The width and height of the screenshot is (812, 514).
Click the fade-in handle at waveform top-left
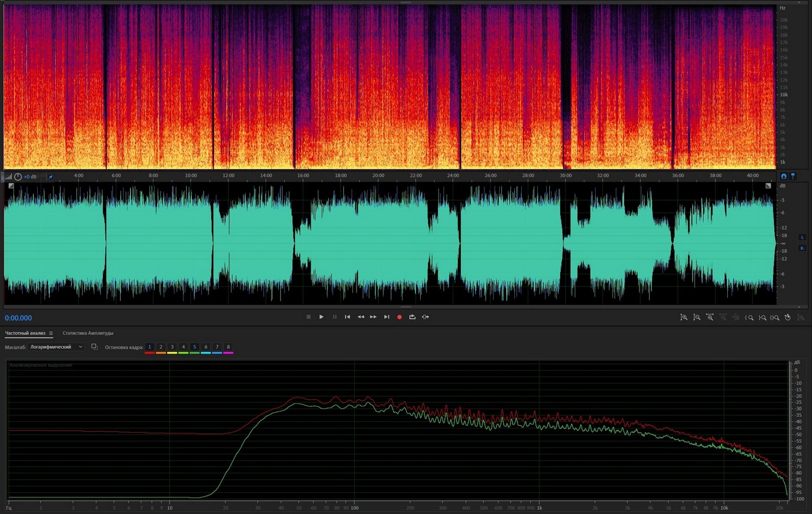click(x=11, y=186)
